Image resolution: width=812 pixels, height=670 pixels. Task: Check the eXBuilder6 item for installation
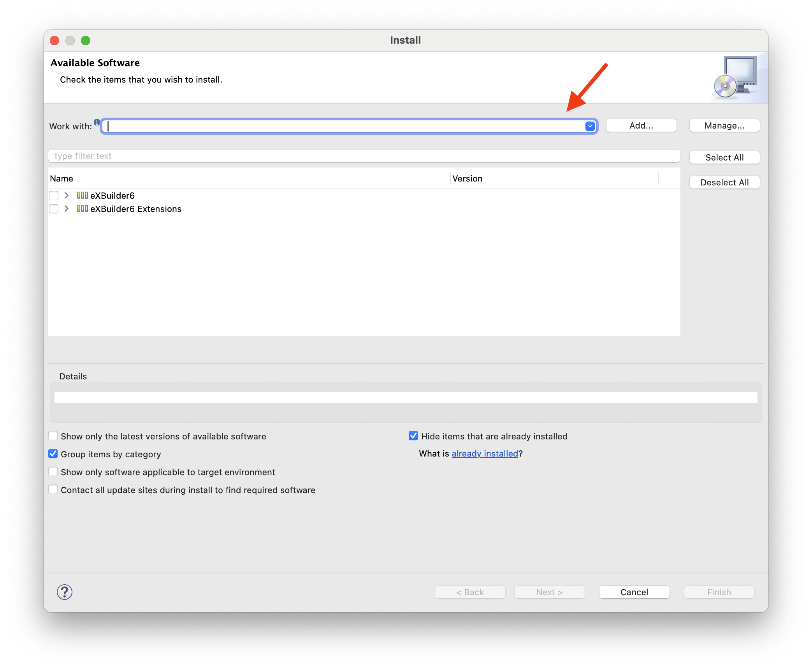(x=54, y=195)
